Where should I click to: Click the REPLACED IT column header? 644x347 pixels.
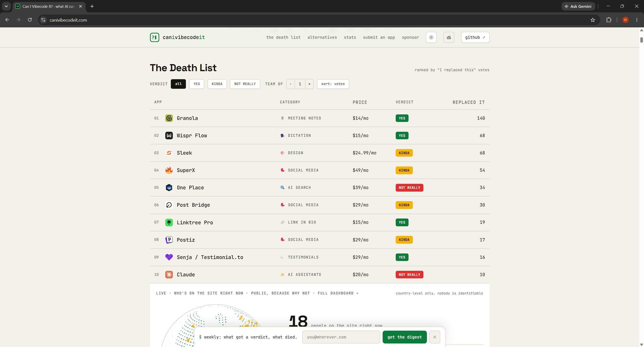[468, 102]
